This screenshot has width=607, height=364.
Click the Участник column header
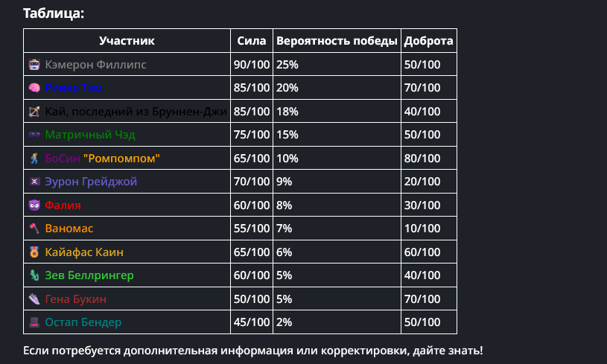(x=127, y=41)
